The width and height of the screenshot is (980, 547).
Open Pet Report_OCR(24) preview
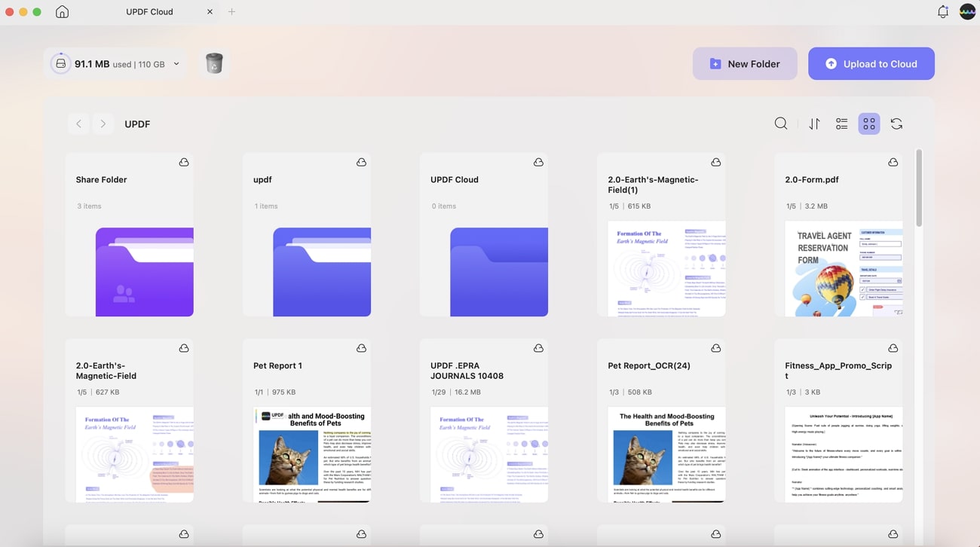[666, 454]
